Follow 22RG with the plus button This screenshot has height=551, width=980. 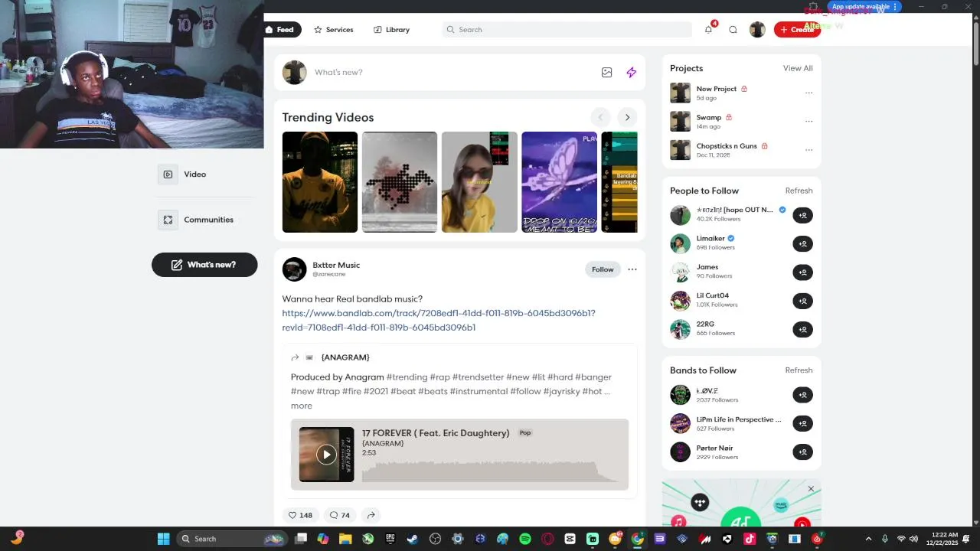[802, 330]
